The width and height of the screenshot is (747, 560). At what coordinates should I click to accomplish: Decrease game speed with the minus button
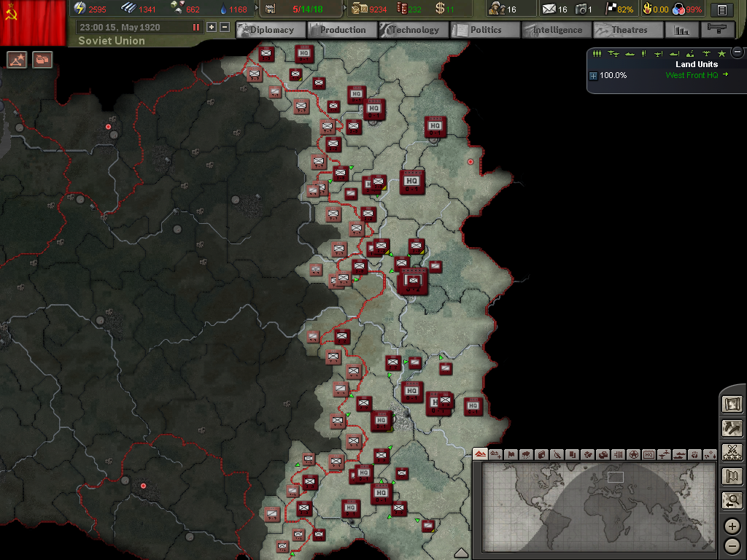point(225,27)
